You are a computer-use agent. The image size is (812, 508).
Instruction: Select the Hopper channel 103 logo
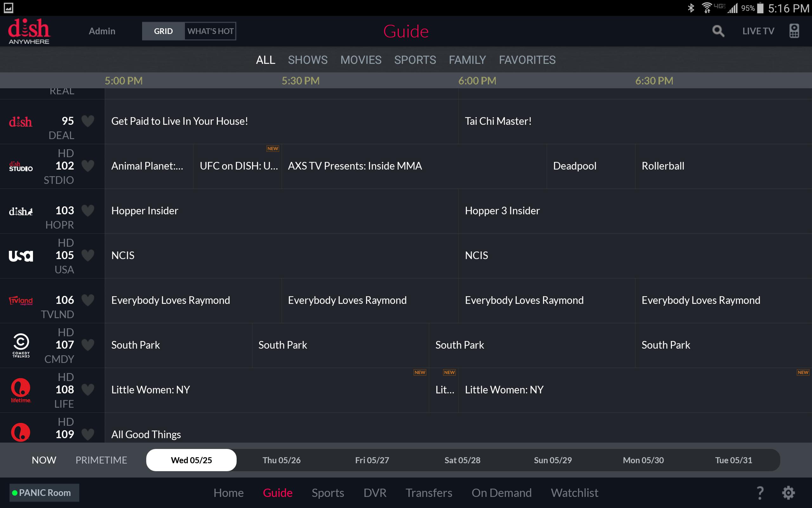21,211
